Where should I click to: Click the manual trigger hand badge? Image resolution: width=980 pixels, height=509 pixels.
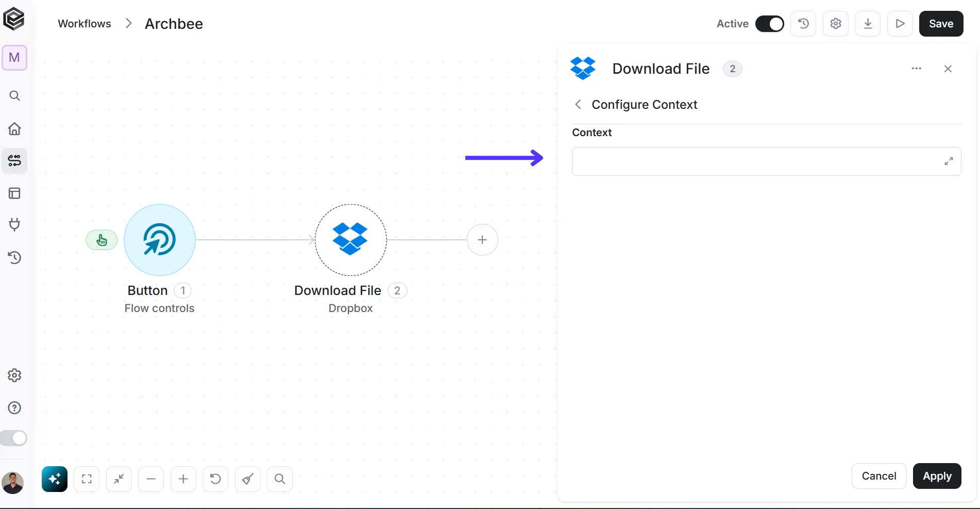[x=102, y=240]
